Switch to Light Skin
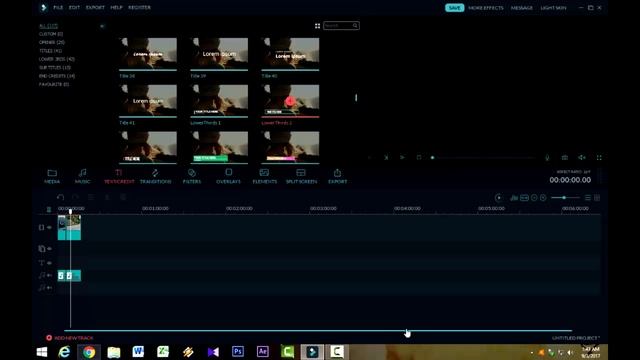The image size is (640, 360). 553,8
